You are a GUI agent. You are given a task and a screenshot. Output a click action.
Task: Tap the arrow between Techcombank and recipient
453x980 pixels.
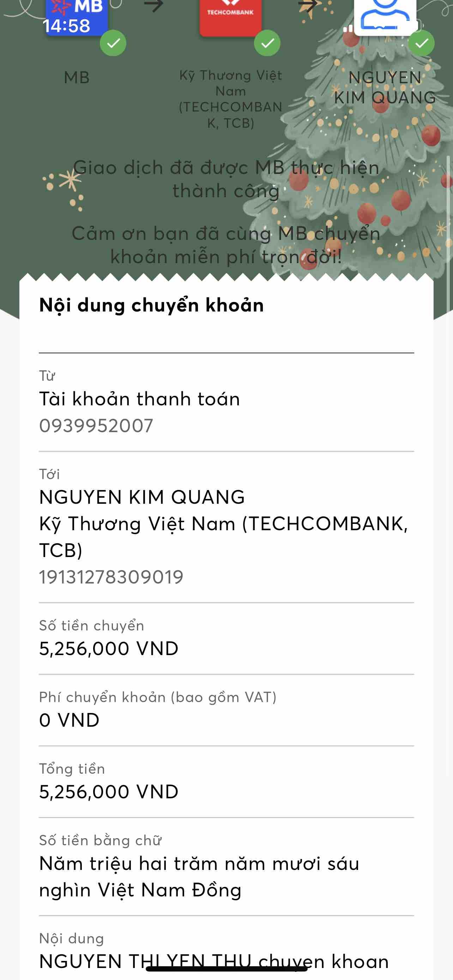(308, 5)
